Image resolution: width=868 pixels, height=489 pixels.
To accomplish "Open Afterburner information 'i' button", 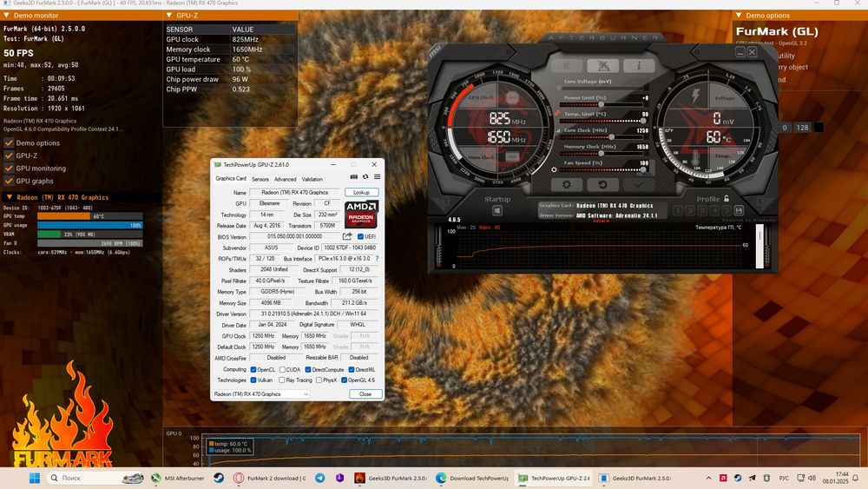I will pos(639,66).
